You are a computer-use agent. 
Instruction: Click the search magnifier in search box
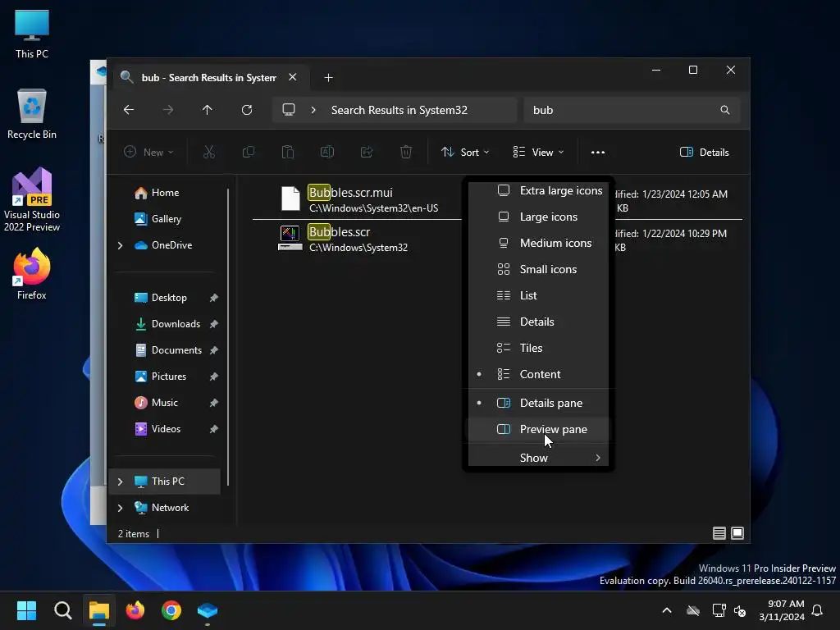click(725, 110)
